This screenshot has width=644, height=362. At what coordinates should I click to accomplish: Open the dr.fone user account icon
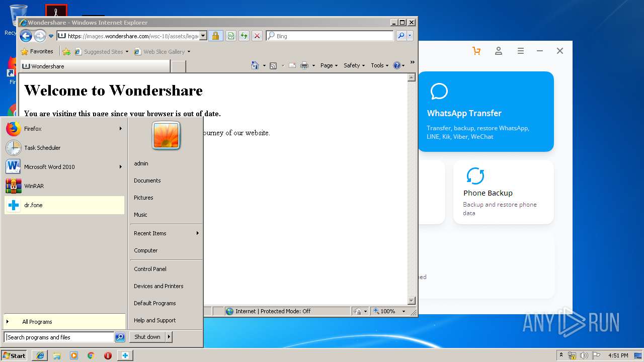click(499, 51)
